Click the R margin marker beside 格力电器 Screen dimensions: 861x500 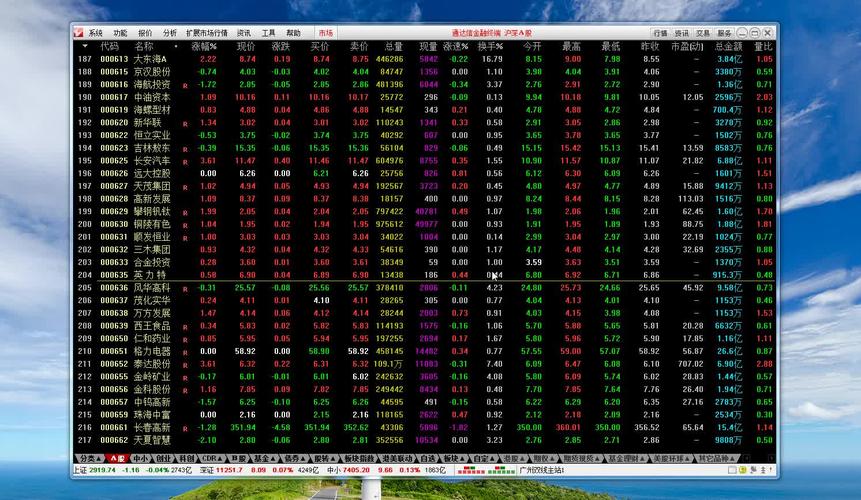point(185,352)
